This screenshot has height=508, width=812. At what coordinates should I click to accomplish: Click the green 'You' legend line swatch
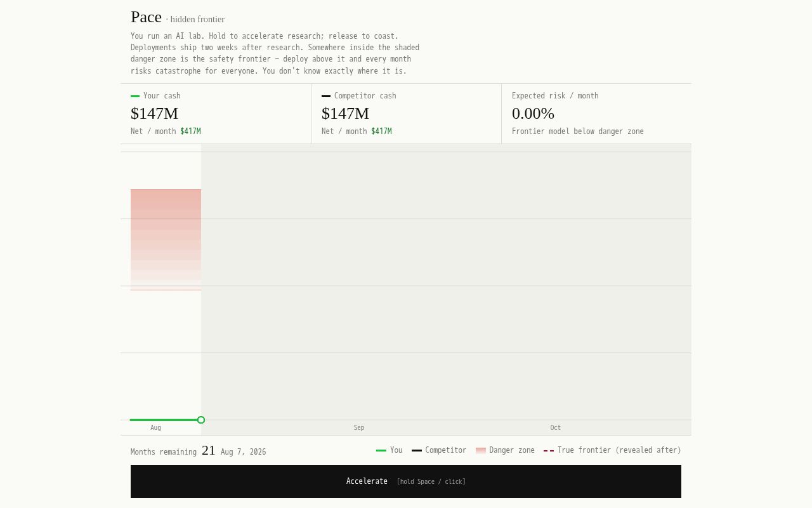pos(381,450)
